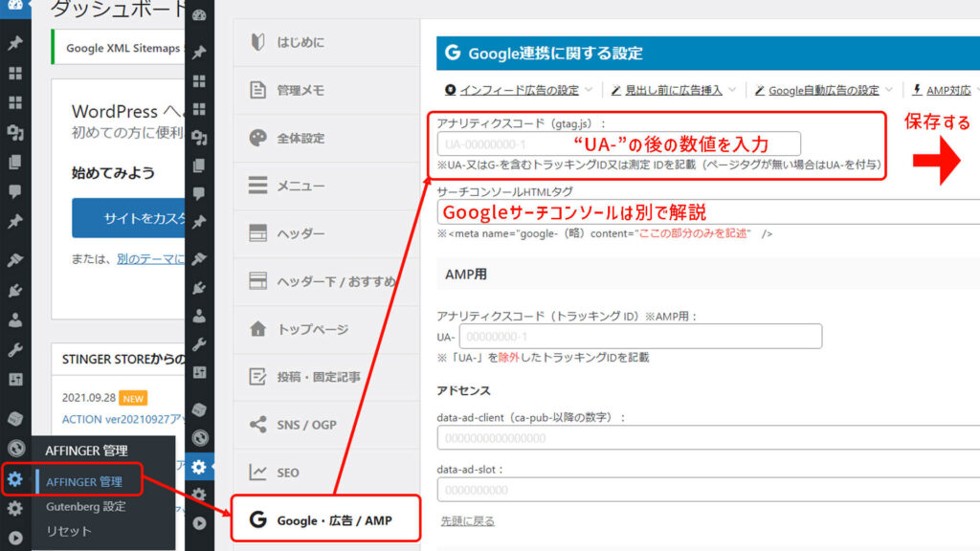Image resolution: width=980 pixels, height=551 pixels.
Task: Click Appearance brush icon in Dashboard page sidebar
Action: 15,260
